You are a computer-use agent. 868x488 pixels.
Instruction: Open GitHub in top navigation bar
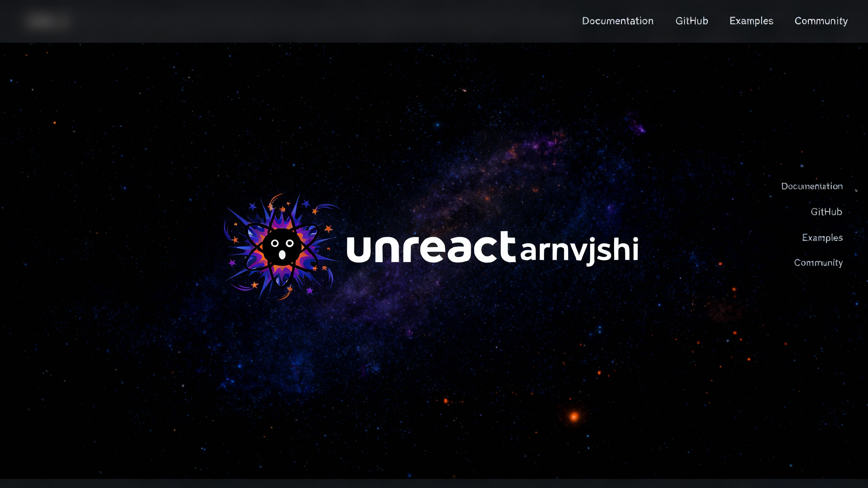coord(692,21)
